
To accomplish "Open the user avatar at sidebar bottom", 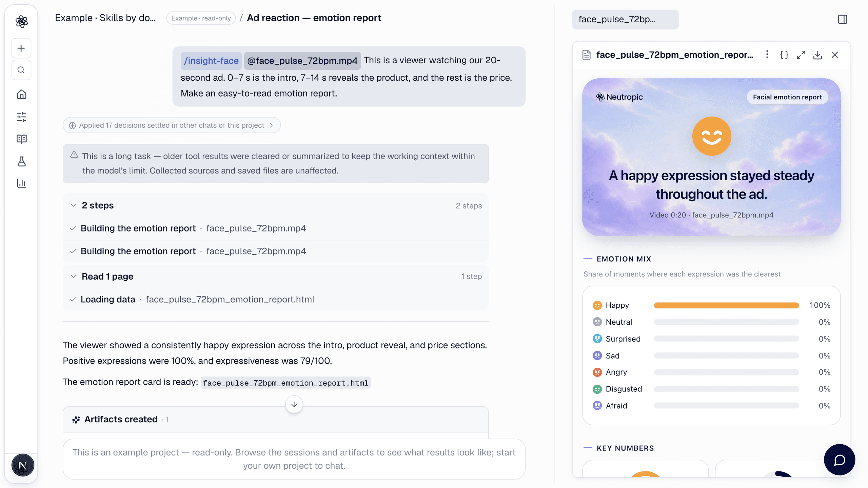I will [22, 465].
